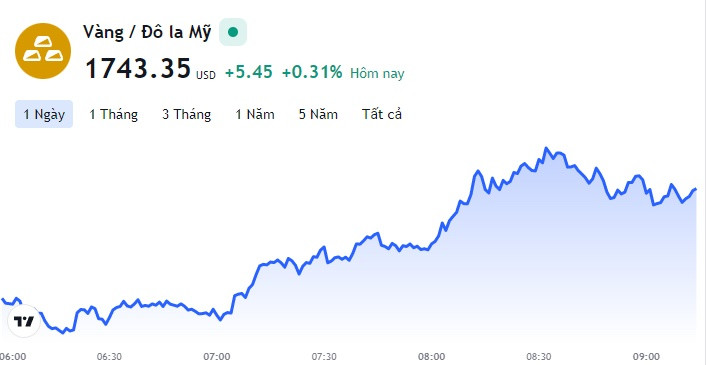Switch to 1 Tháng time range
This screenshot has width=707, height=365.
113,114
